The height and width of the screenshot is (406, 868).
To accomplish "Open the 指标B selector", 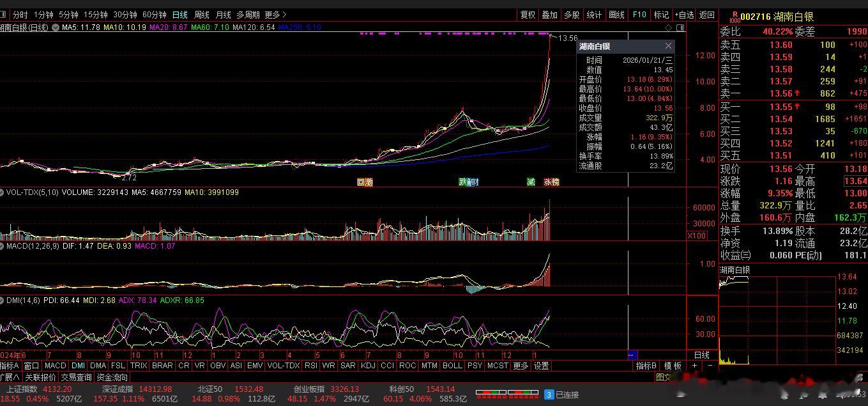I will 646,366.
